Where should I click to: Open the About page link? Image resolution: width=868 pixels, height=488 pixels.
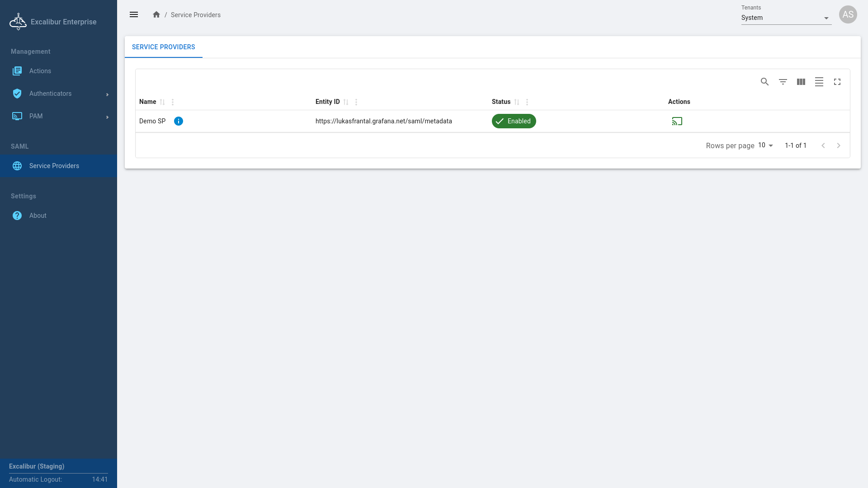pos(38,216)
